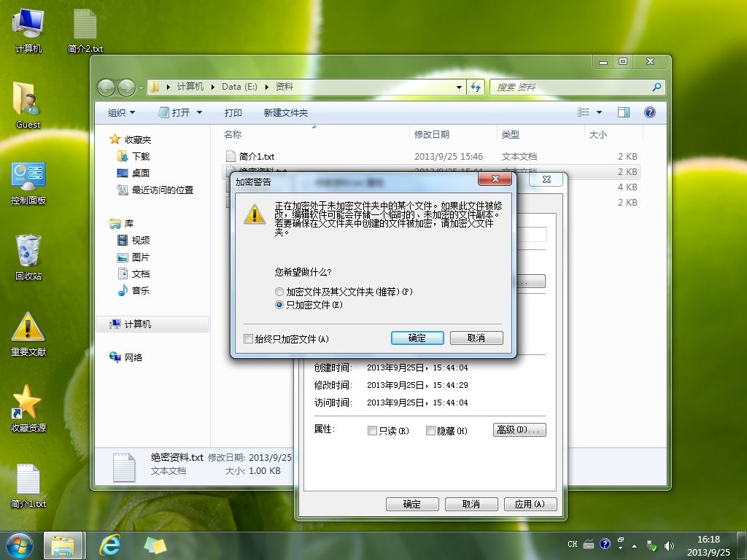This screenshot has width=747, height=560.
Task: Click 打印 in the Explorer toolbar
Action: (233, 113)
